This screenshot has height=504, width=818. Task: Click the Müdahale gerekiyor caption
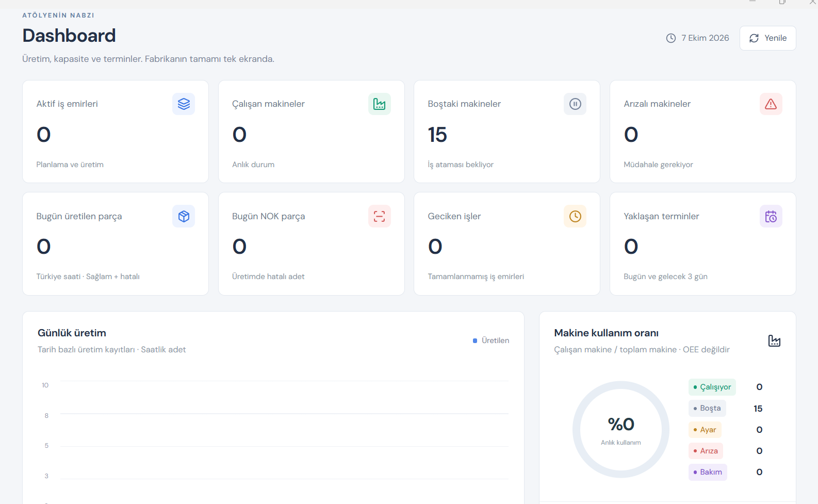[x=658, y=165]
